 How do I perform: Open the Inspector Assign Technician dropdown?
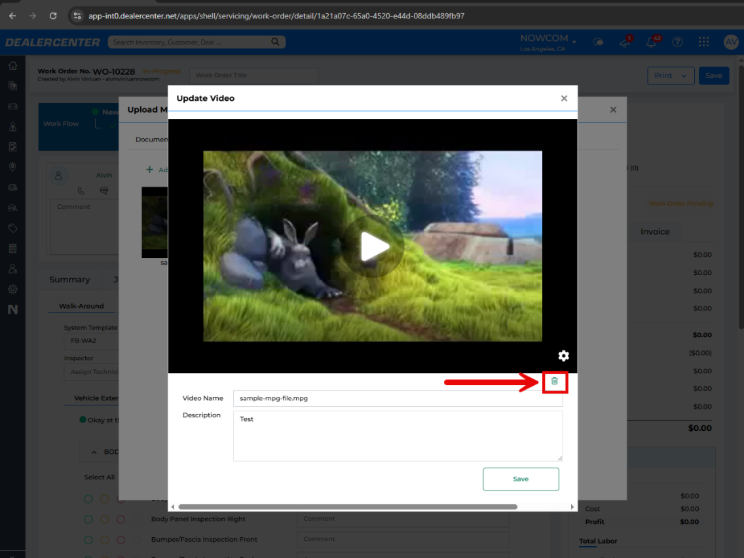pos(91,372)
